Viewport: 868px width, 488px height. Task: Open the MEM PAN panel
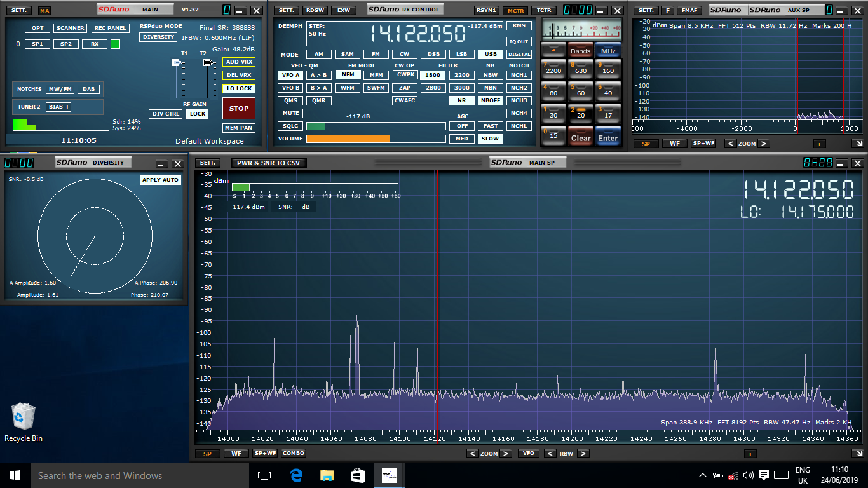click(239, 128)
